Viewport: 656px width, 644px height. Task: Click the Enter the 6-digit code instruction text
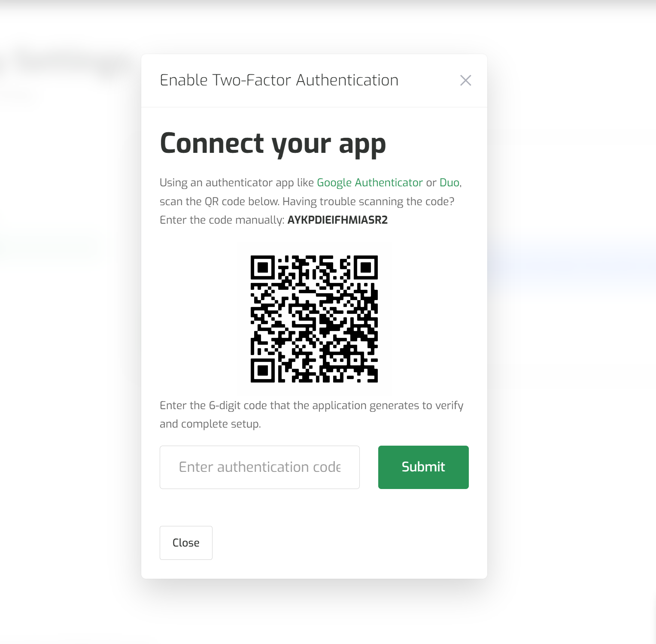(312, 405)
